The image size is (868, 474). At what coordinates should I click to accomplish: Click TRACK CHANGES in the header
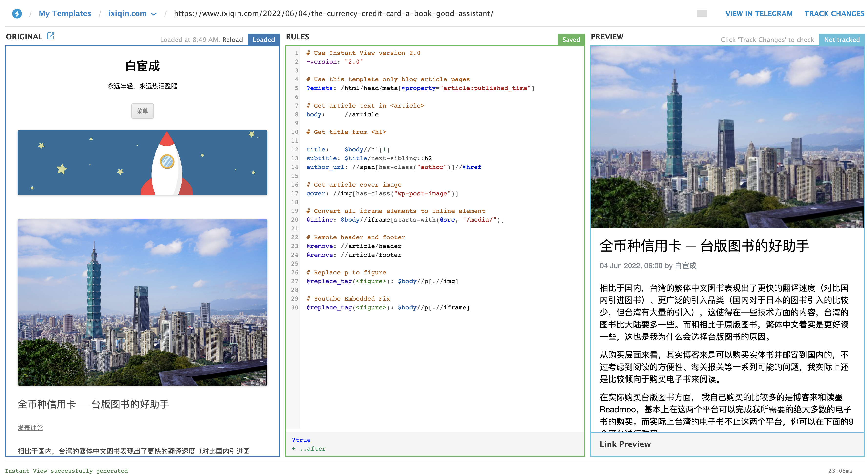pyautogui.click(x=834, y=13)
